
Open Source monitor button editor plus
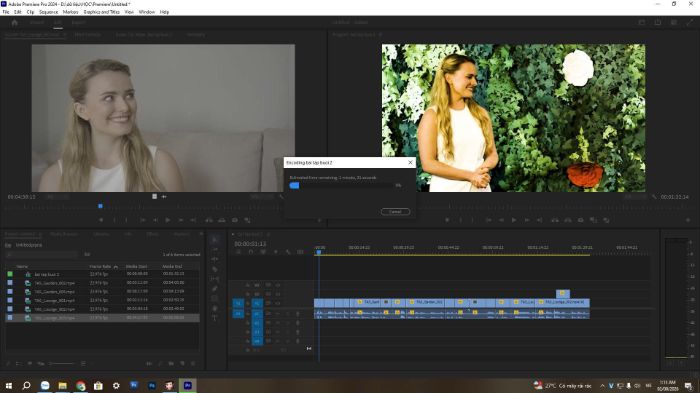click(319, 220)
